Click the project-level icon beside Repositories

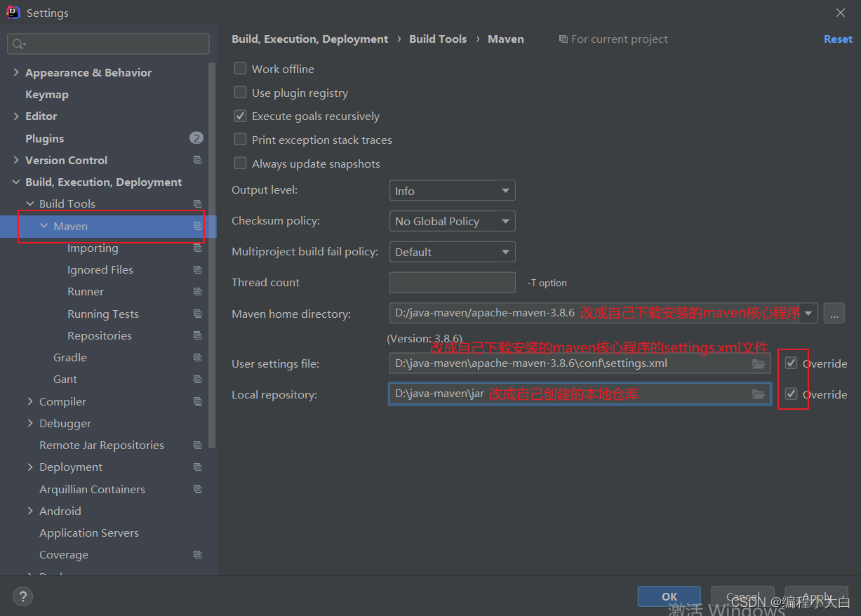point(197,335)
